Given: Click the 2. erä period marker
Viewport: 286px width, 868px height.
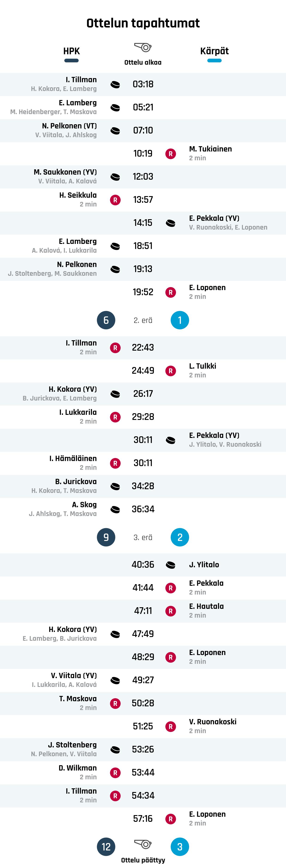Looking at the screenshot, I should (x=143, y=320).
